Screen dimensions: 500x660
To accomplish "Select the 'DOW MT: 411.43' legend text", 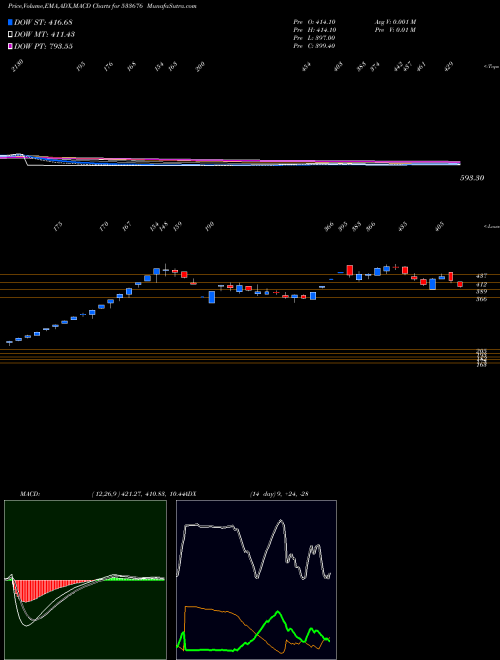I will (x=44, y=34).
